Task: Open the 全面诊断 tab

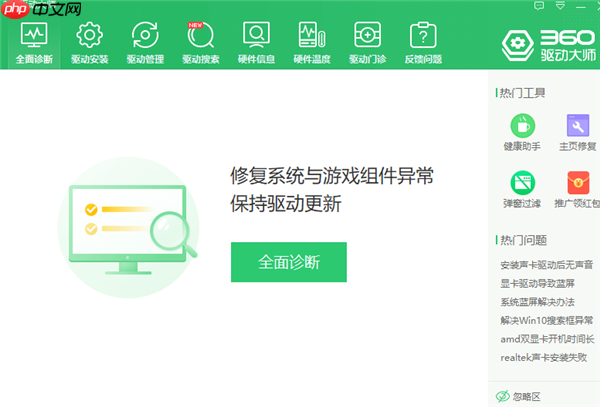Action: click(x=34, y=43)
